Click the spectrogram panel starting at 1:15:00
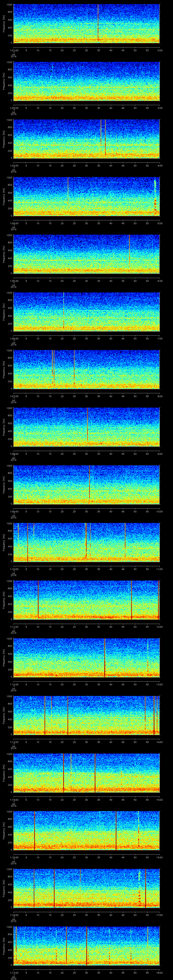 (86, 831)
